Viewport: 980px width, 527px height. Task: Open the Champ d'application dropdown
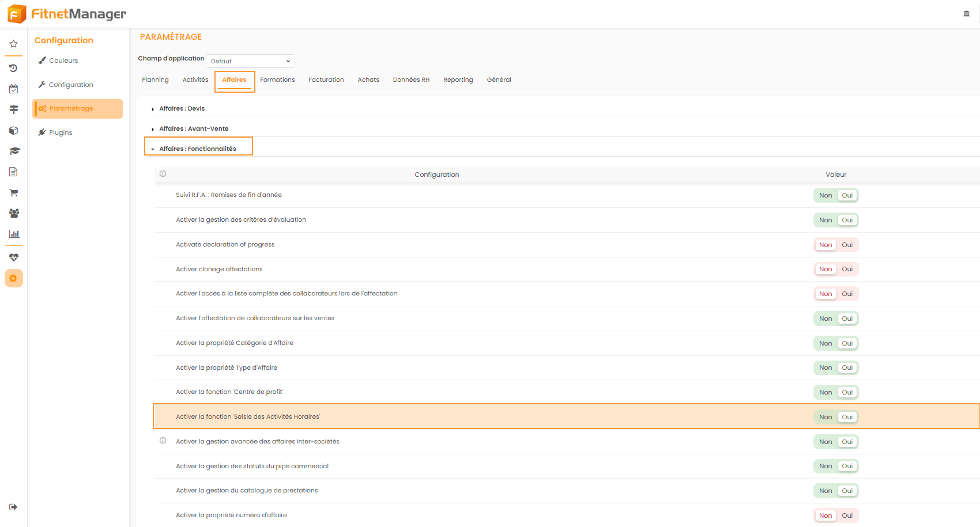tap(250, 61)
